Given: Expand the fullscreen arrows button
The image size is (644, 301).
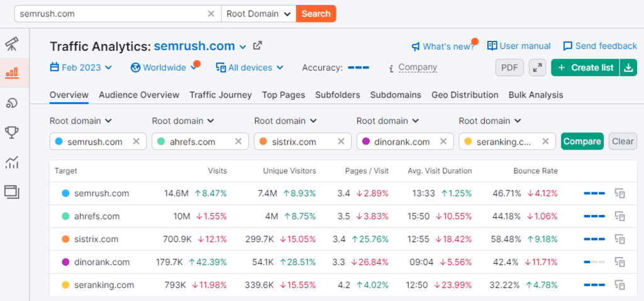Looking at the screenshot, I should tap(537, 68).
